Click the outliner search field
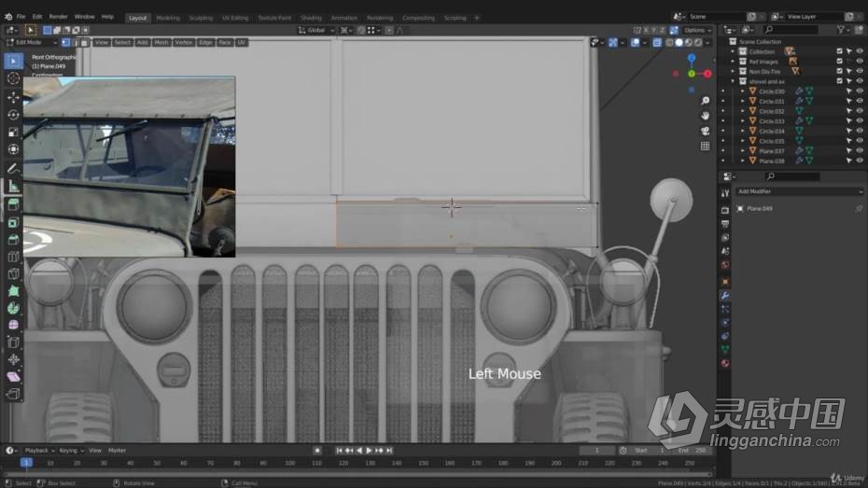Screen dimensions: 868x488 [x=791, y=30]
